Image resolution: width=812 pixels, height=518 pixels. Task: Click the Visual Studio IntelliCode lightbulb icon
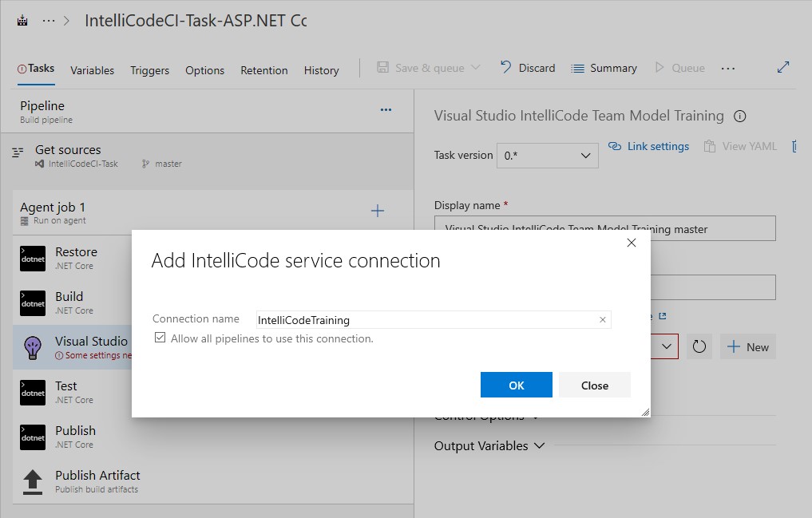pos(33,347)
